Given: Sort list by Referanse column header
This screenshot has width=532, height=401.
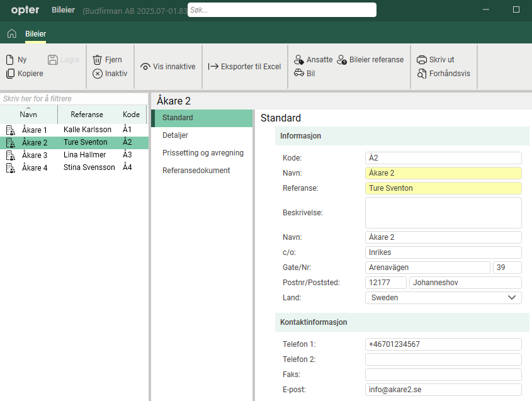Looking at the screenshot, I should coord(87,115).
